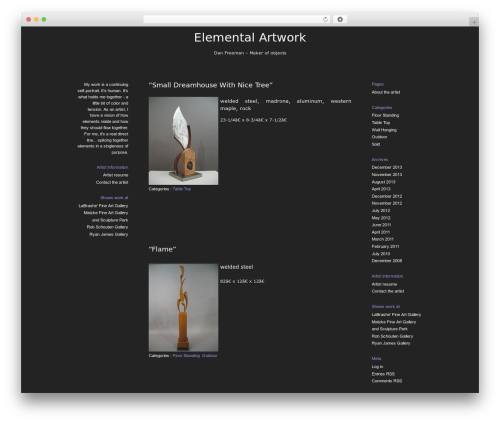Open the March 2011 archive
Screen dimensions: 500x423
382,239
